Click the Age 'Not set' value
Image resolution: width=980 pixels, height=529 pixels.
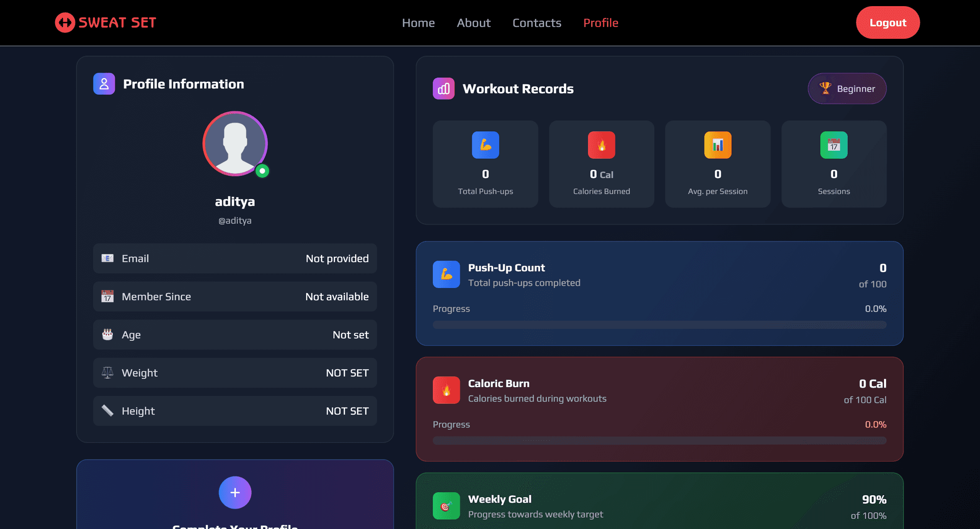(351, 335)
